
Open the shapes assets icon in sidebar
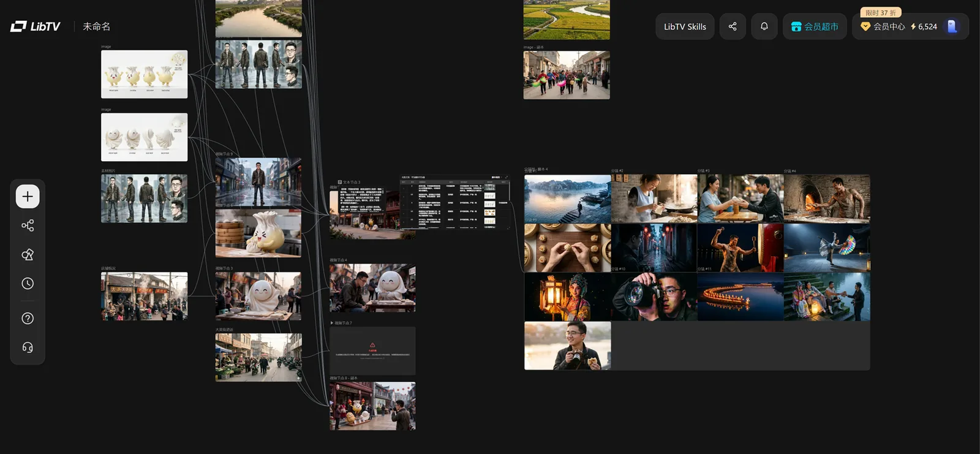point(28,254)
